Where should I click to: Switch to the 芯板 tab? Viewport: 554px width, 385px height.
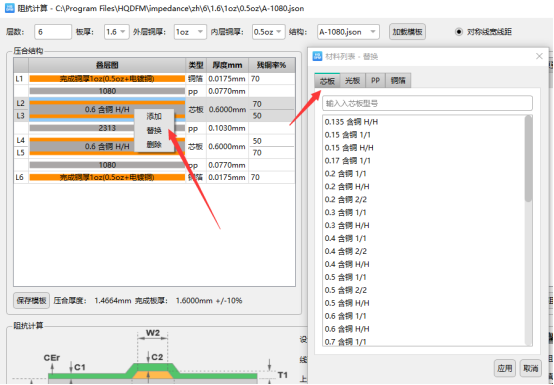tap(327, 81)
